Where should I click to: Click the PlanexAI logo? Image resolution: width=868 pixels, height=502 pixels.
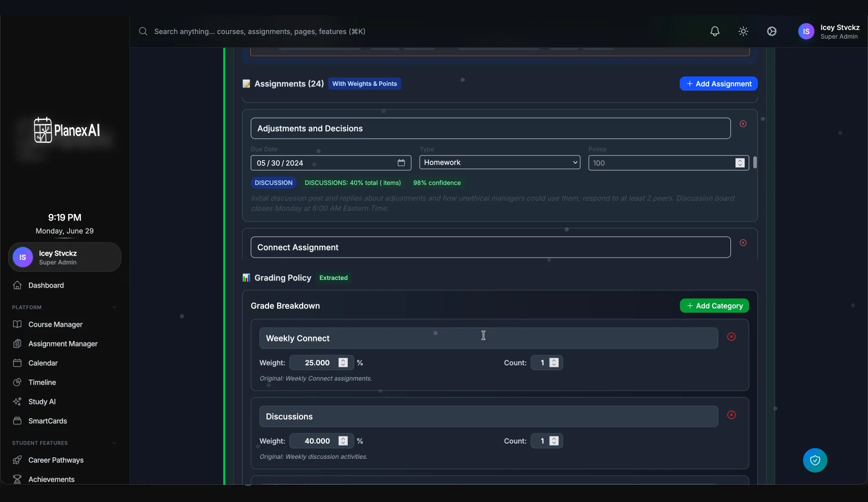pyautogui.click(x=66, y=130)
